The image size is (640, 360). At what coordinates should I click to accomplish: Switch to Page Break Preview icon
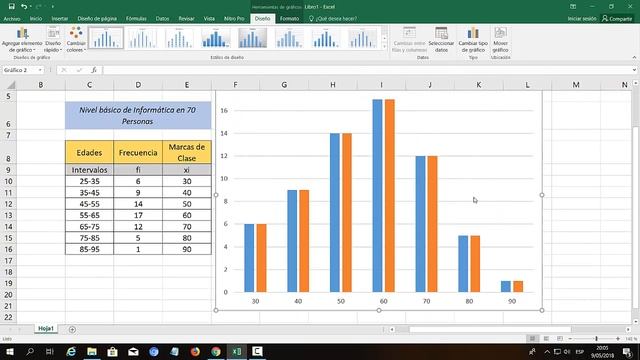click(560, 338)
